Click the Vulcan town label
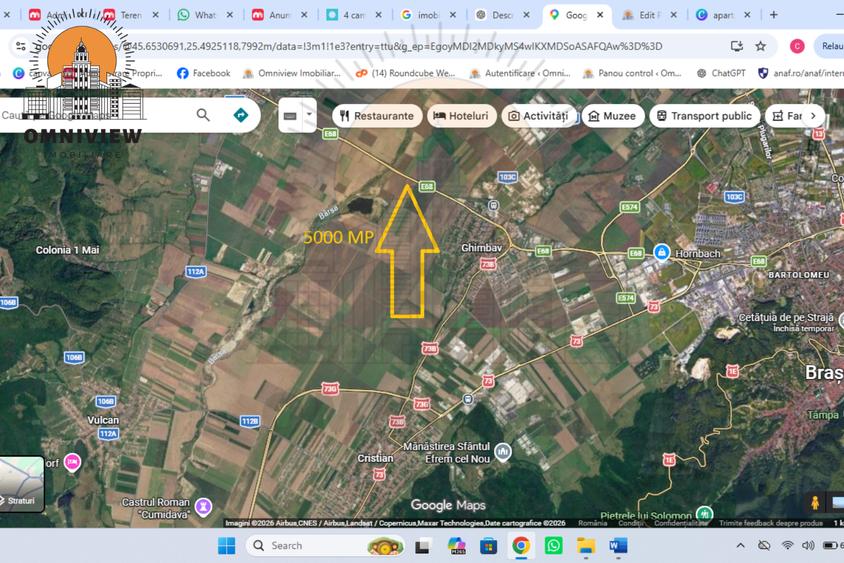The height and width of the screenshot is (563, 844). 103,420
